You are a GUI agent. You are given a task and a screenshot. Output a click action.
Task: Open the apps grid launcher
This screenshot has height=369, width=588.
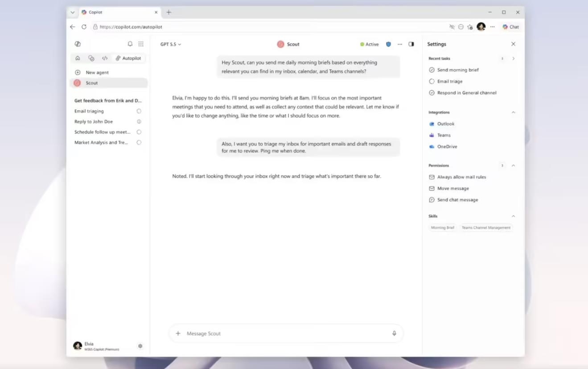click(x=141, y=44)
